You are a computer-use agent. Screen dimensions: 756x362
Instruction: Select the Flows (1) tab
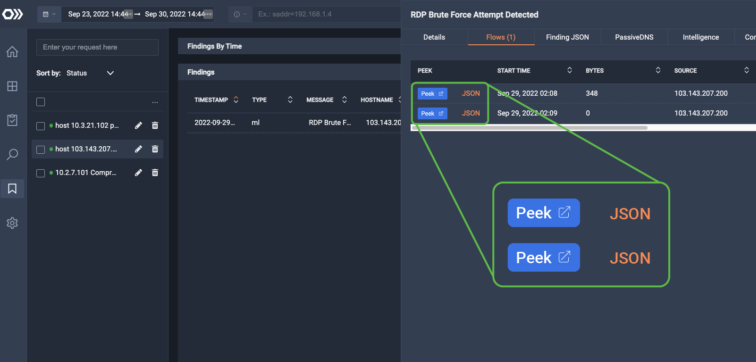501,37
